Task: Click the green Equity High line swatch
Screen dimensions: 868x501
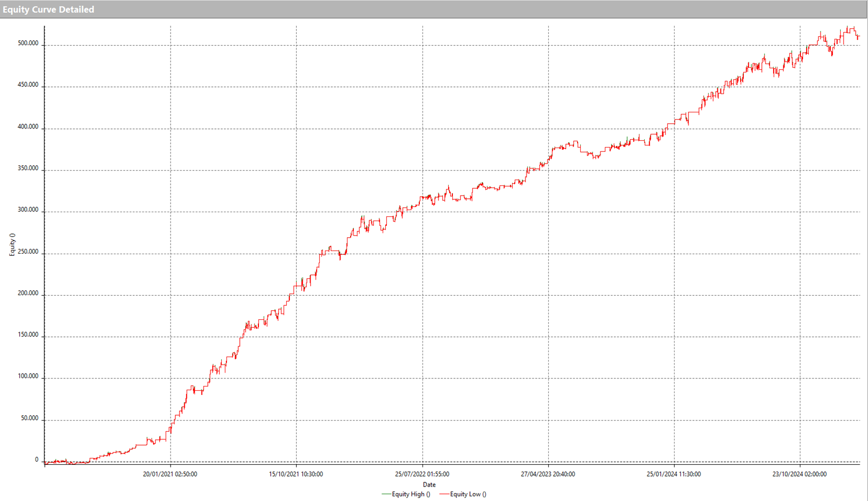Action: click(386, 494)
